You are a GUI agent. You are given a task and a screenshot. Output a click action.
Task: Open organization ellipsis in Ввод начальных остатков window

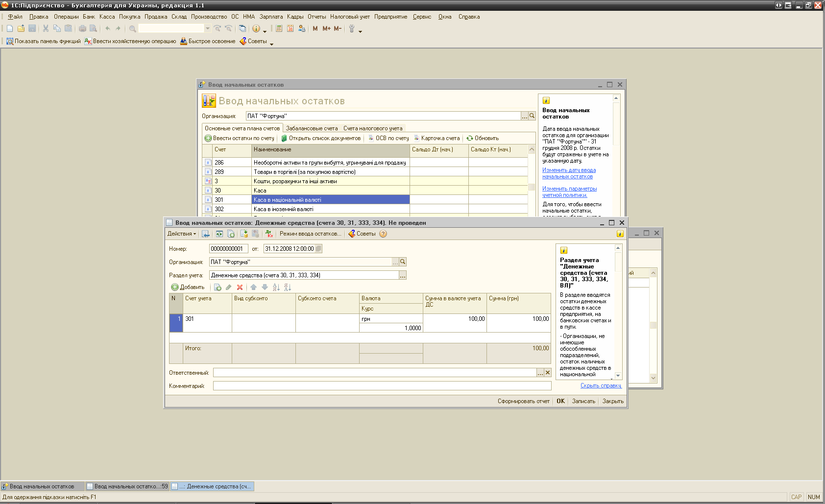click(524, 116)
